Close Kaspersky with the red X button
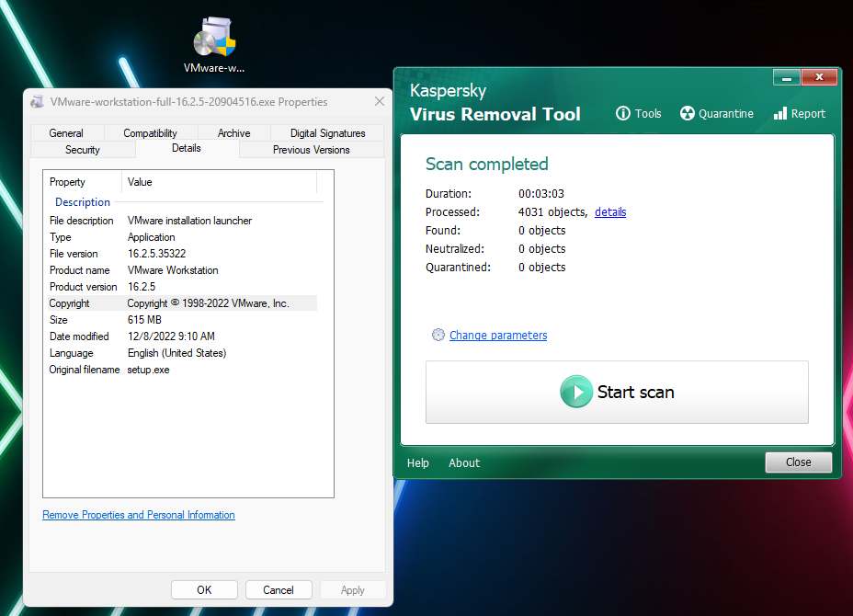 tap(819, 78)
